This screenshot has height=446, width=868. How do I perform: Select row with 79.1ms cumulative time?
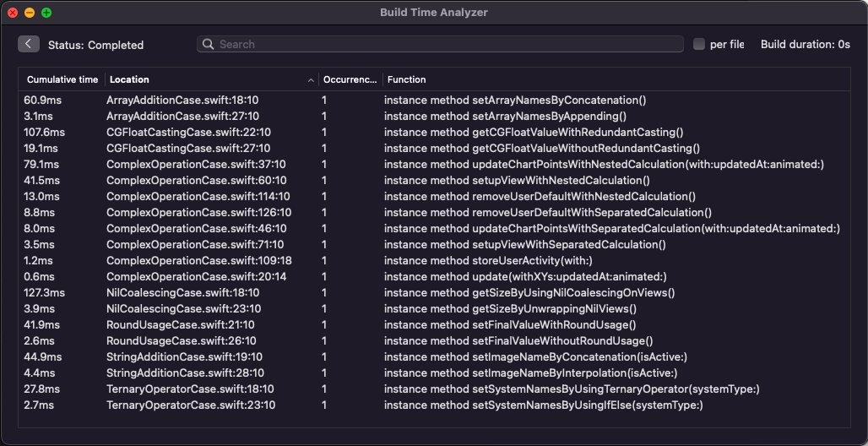click(41, 165)
